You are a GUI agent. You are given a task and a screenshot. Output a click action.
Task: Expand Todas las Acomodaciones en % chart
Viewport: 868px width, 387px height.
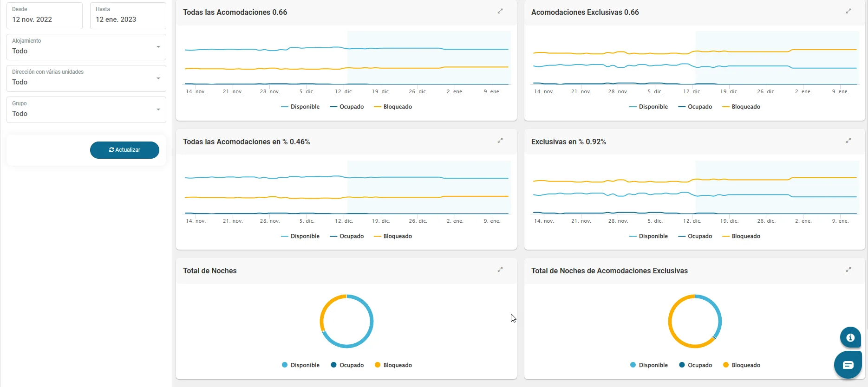point(500,141)
